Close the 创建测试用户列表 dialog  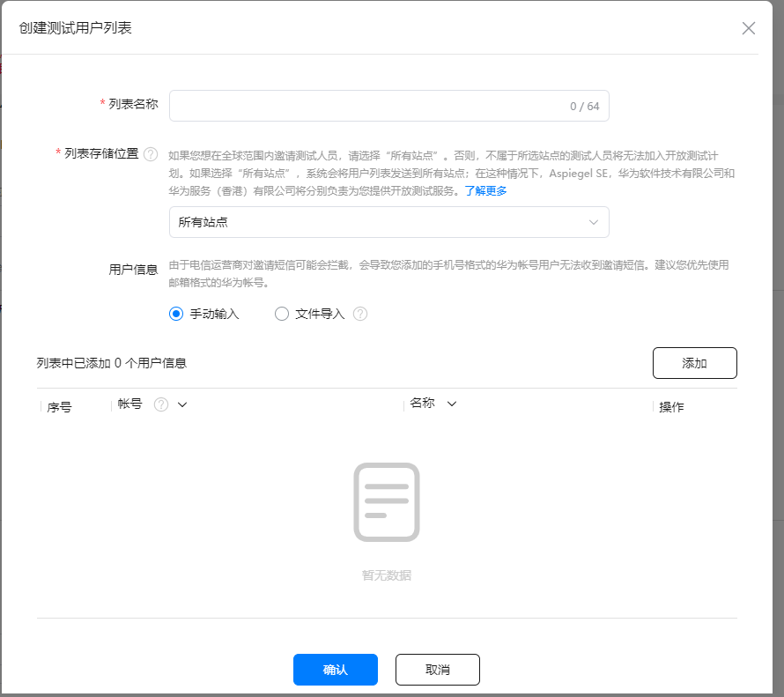tap(748, 28)
